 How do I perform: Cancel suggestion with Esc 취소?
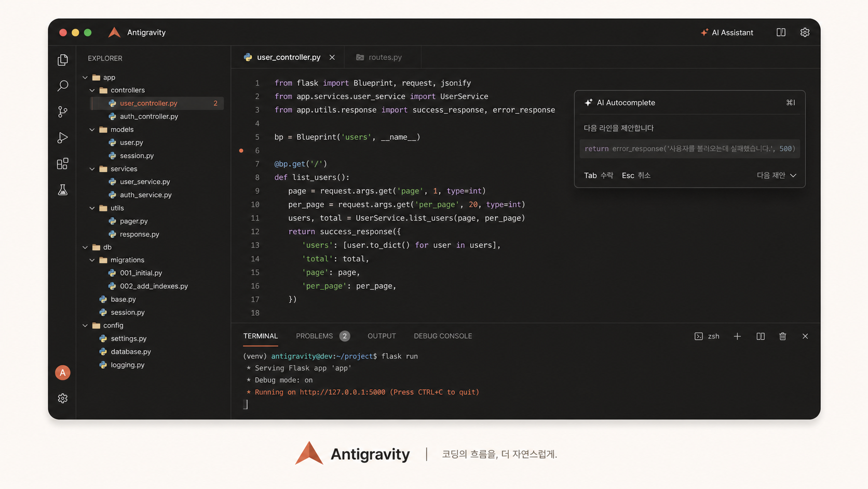pos(636,175)
